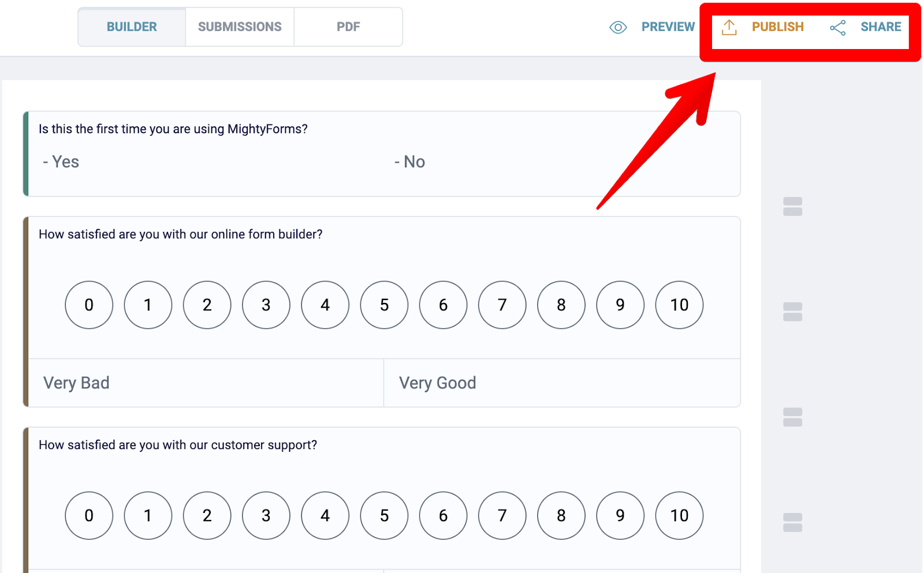Switch to the Builder tab

(x=131, y=27)
